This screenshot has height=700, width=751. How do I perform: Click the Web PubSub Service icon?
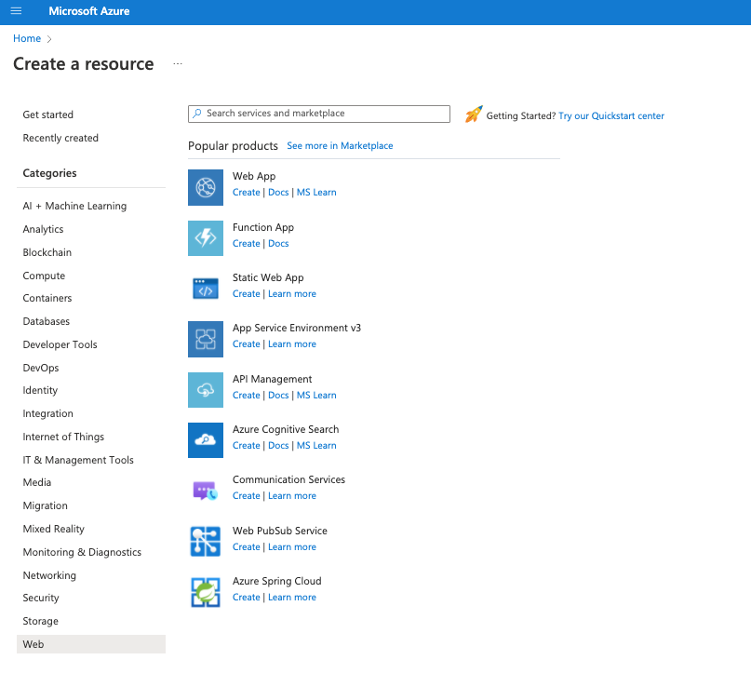[206, 542]
